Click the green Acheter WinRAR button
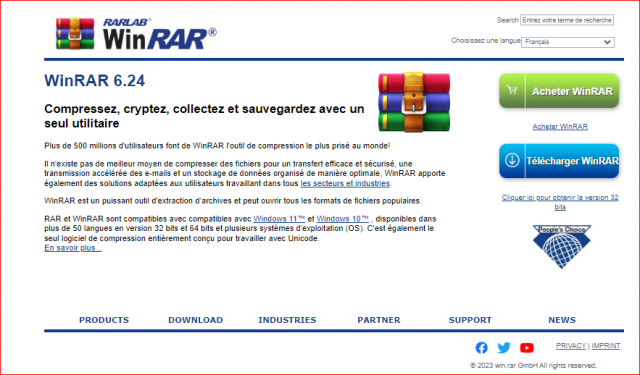640x375 pixels. (x=559, y=91)
